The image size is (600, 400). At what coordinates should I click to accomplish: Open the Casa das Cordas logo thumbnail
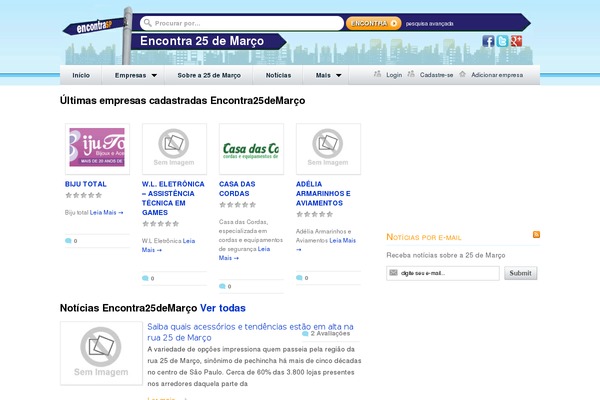click(x=251, y=149)
